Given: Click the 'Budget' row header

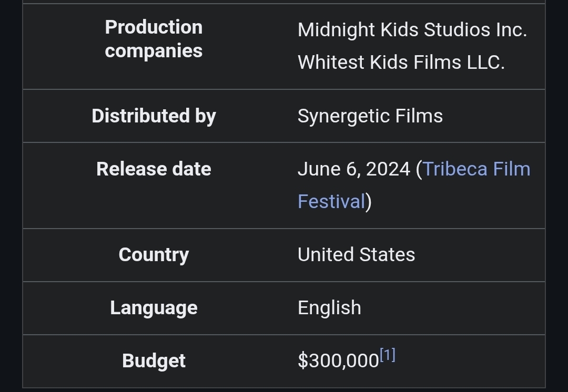Looking at the screenshot, I should point(154,361).
